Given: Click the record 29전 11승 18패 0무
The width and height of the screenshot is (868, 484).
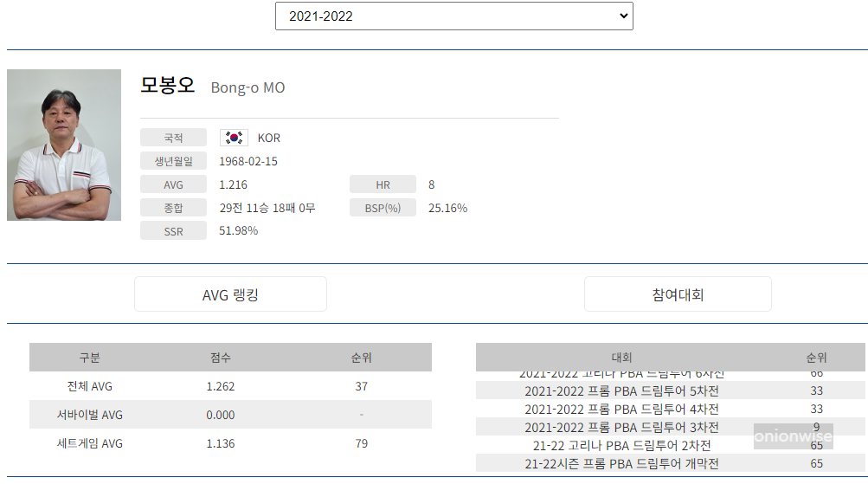Looking at the screenshot, I should click(267, 208).
